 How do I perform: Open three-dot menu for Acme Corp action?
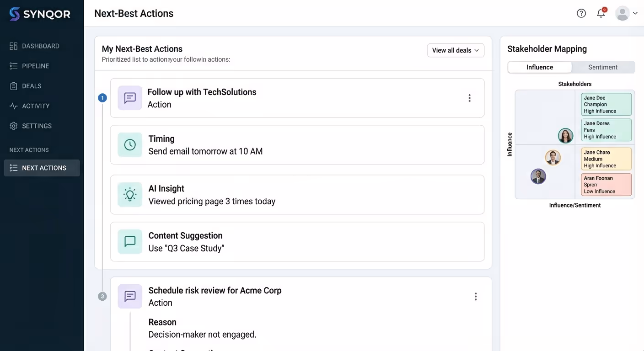click(x=476, y=297)
